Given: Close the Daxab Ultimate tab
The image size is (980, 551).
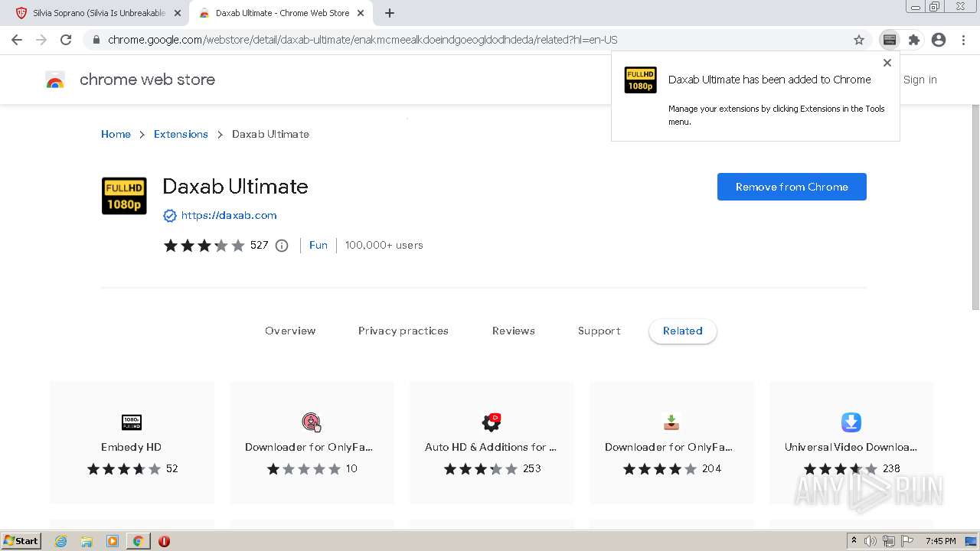Looking at the screenshot, I should (x=361, y=13).
